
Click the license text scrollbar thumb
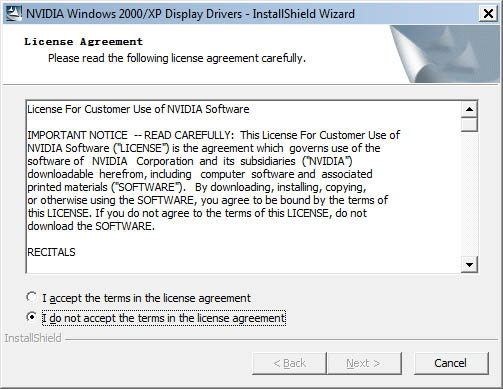[x=469, y=125]
